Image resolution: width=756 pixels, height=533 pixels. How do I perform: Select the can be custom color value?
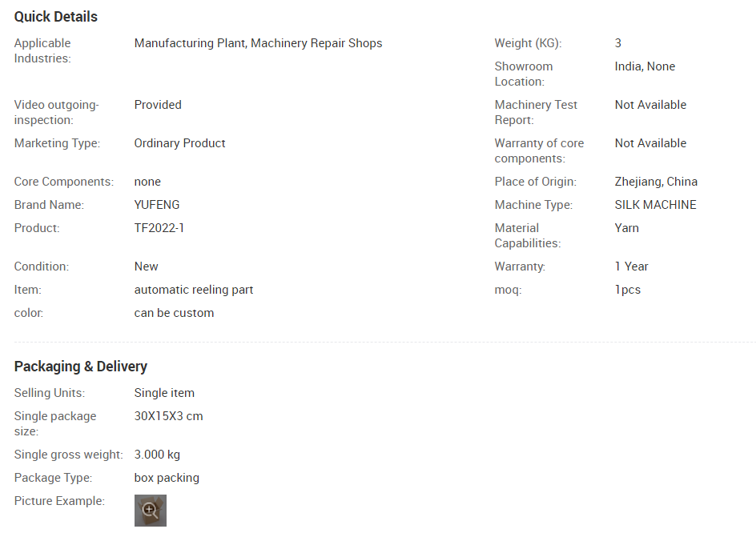click(174, 313)
